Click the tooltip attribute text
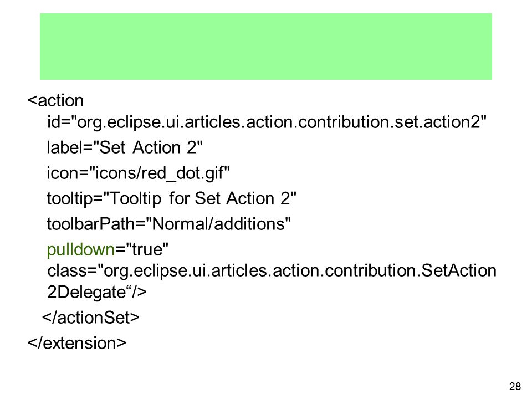532x399 pixels. click(171, 199)
